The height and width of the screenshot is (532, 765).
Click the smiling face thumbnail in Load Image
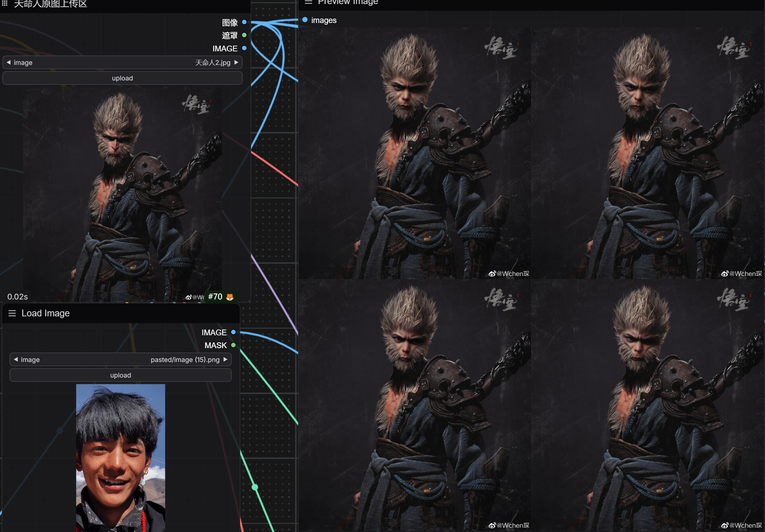120,458
